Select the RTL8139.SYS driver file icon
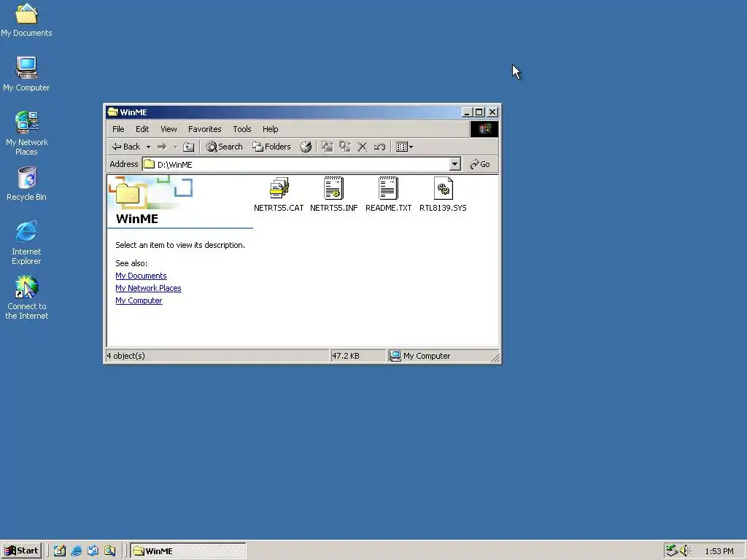Viewport: 747px width, 560px height. tap(443, 188)
